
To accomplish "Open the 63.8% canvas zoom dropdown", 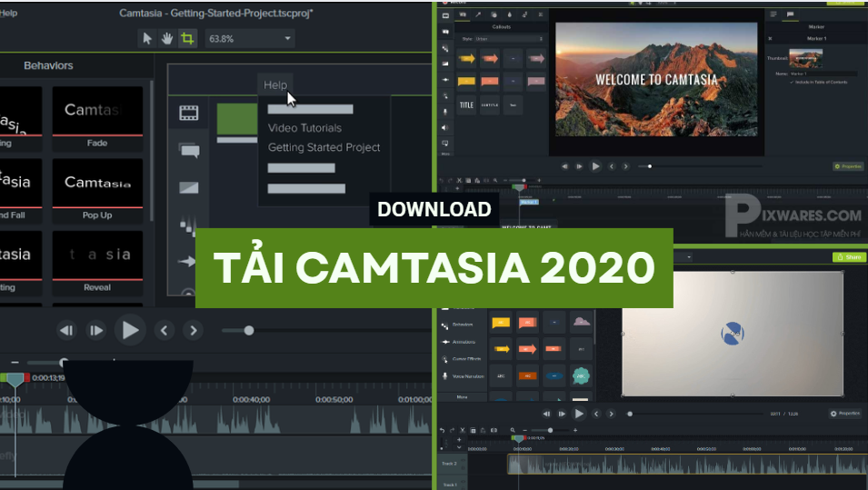I will coord(250,39).
